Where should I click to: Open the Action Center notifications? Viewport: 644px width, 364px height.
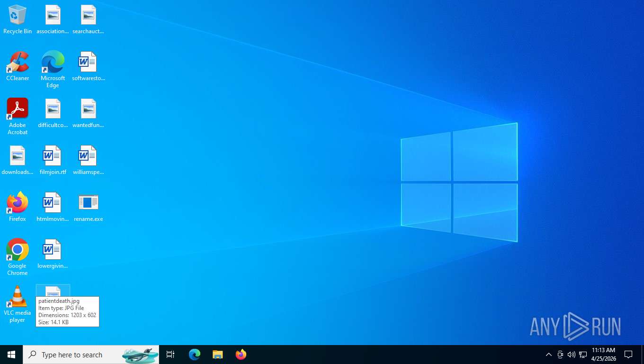(x=628, y=355)
